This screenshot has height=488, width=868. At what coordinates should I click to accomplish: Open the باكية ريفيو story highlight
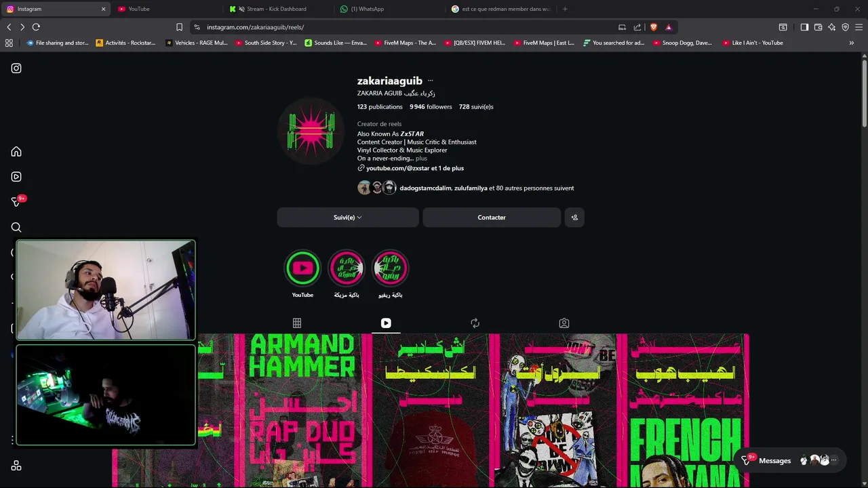coord(390,268)
